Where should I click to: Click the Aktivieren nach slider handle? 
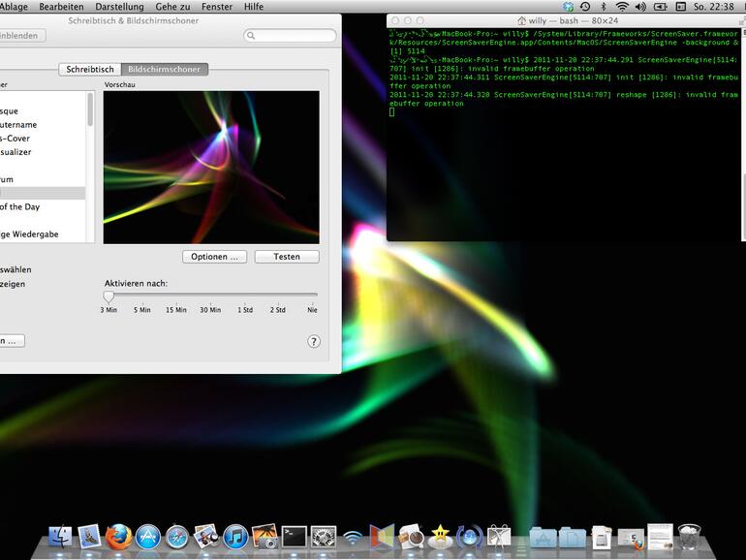[109, 296]
